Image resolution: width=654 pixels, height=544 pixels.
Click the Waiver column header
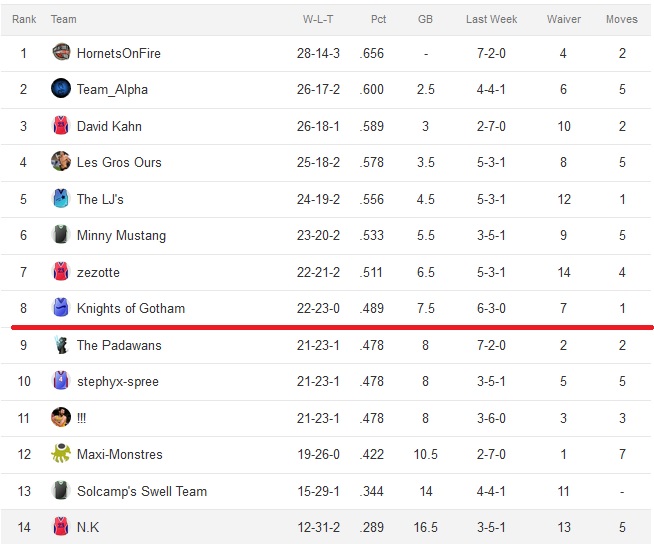pos(563,19)
